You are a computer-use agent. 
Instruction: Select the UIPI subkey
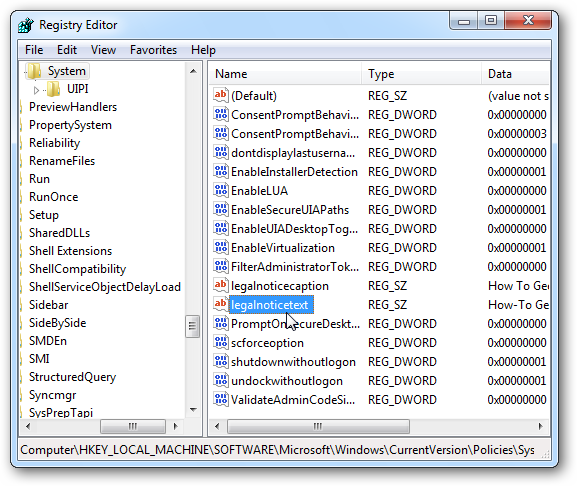78,89
